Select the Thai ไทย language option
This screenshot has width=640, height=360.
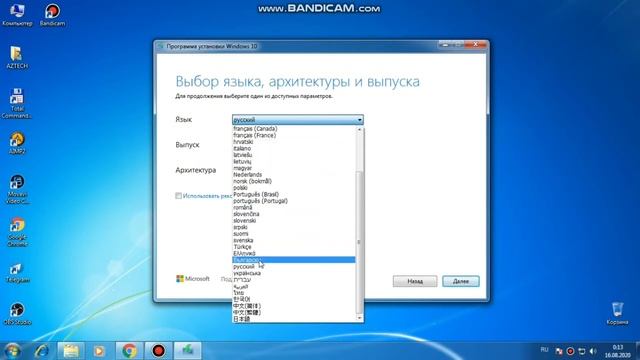(294, 293)
